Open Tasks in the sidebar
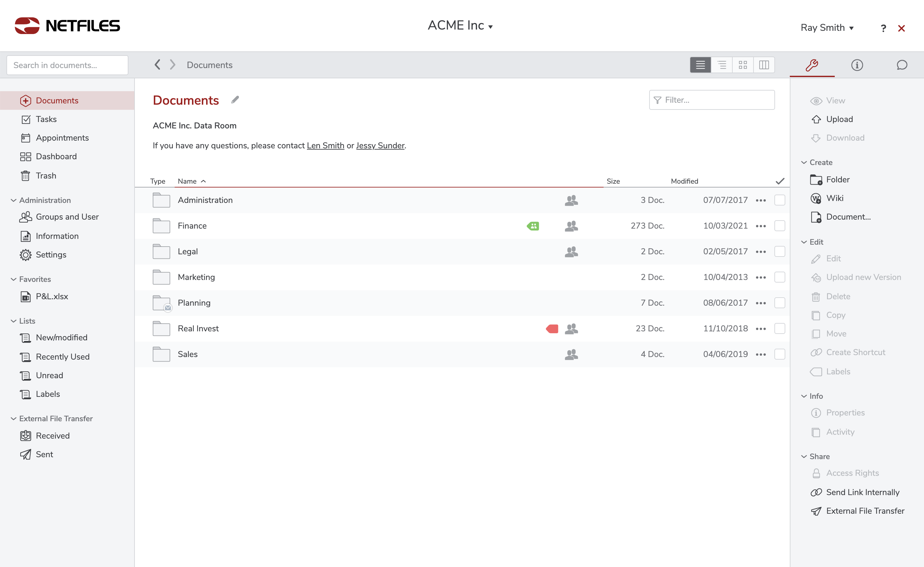Screen dimensions: 924x567 46,119
